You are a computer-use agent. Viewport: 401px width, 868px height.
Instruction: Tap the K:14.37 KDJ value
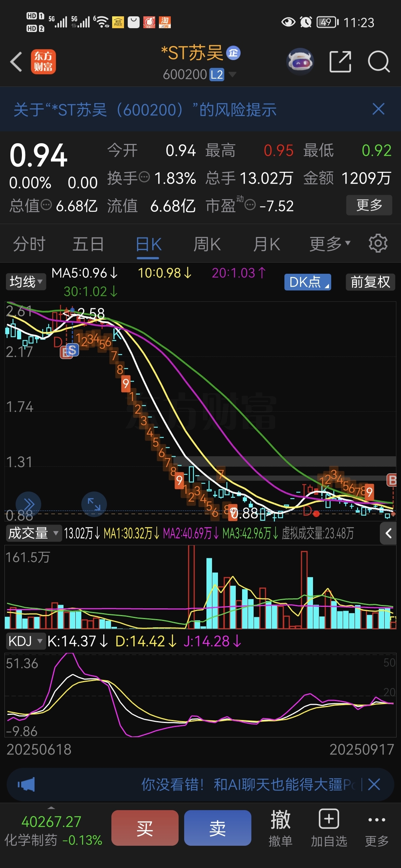click(78, 641)
